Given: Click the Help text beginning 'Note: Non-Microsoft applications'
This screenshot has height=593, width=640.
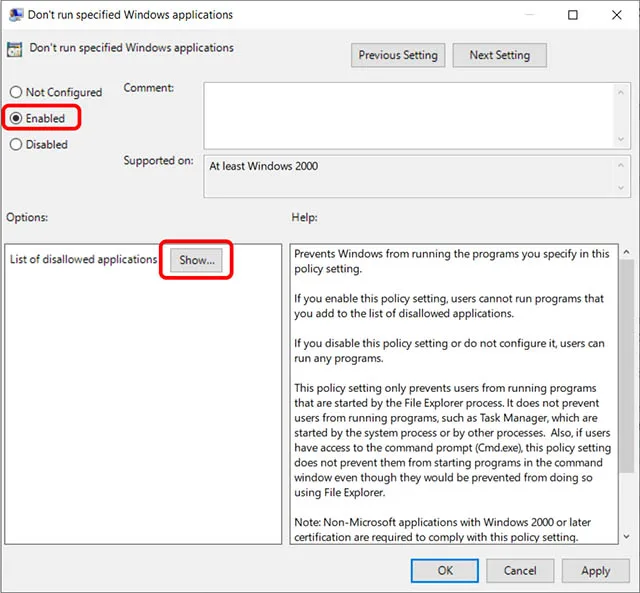Looking at the screenshot, I should [442, 529].
